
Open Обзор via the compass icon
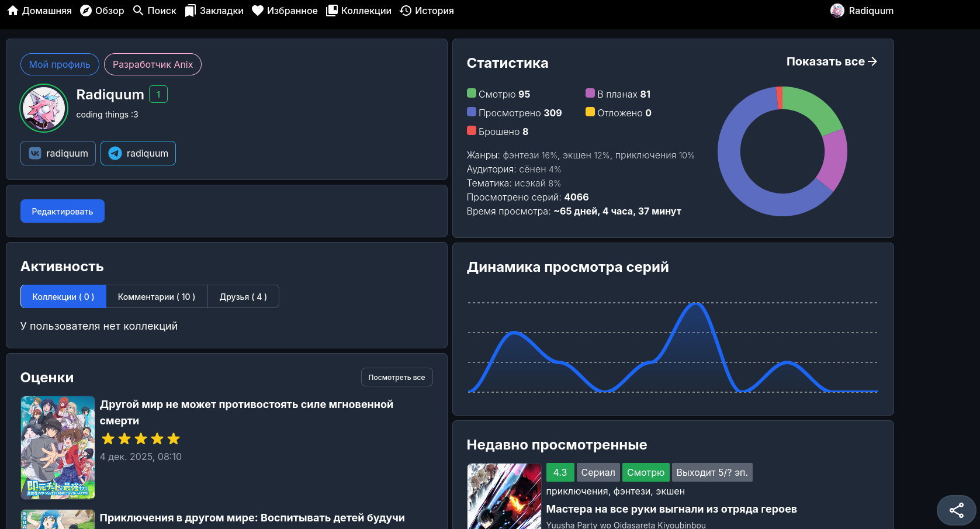(86, 11)
